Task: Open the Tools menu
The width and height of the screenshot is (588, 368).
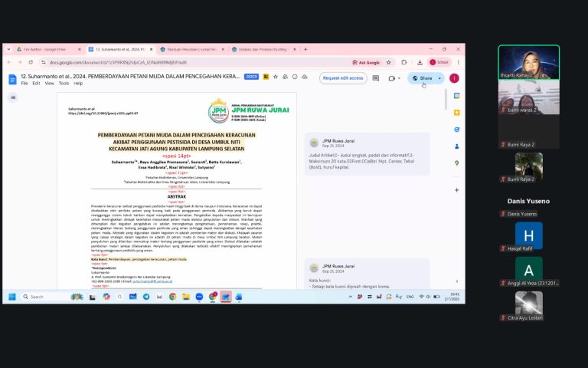Action: pos(64,84)
